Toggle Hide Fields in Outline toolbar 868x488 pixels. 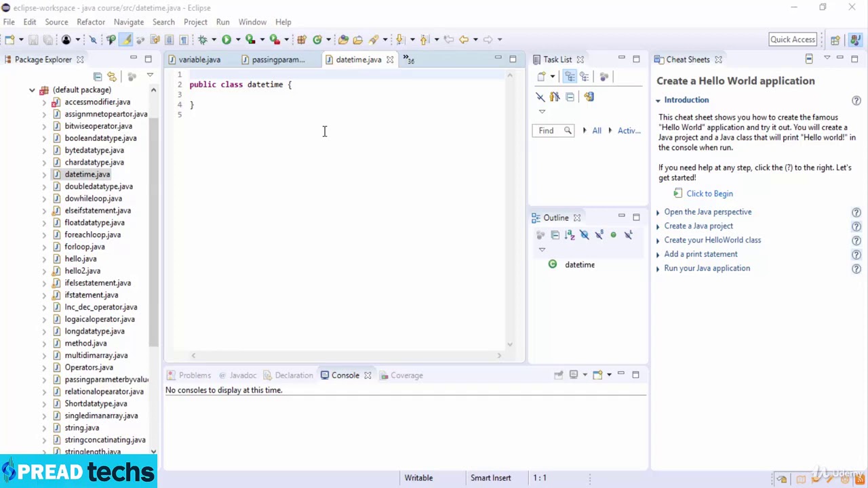coord(584,235)
